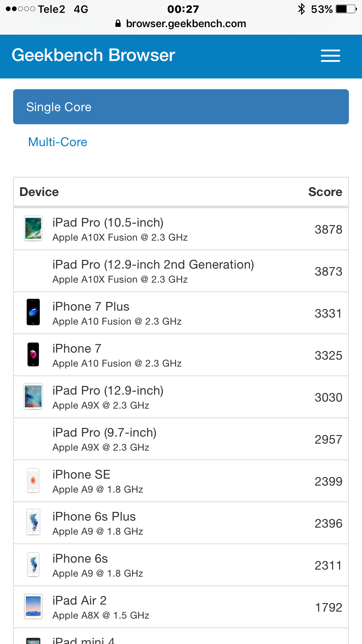Tap the iPhone 6s device image
This screenshot has width=362, height=644.
[33, 564]
